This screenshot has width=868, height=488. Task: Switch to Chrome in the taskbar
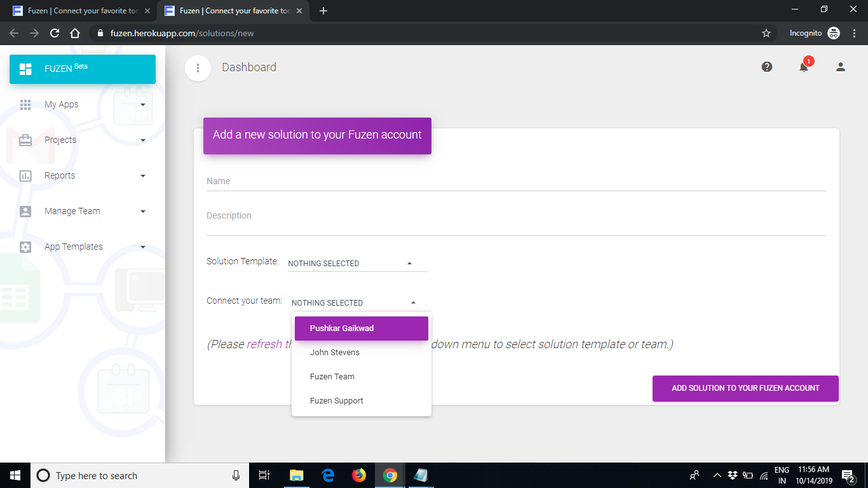(390, 475)
